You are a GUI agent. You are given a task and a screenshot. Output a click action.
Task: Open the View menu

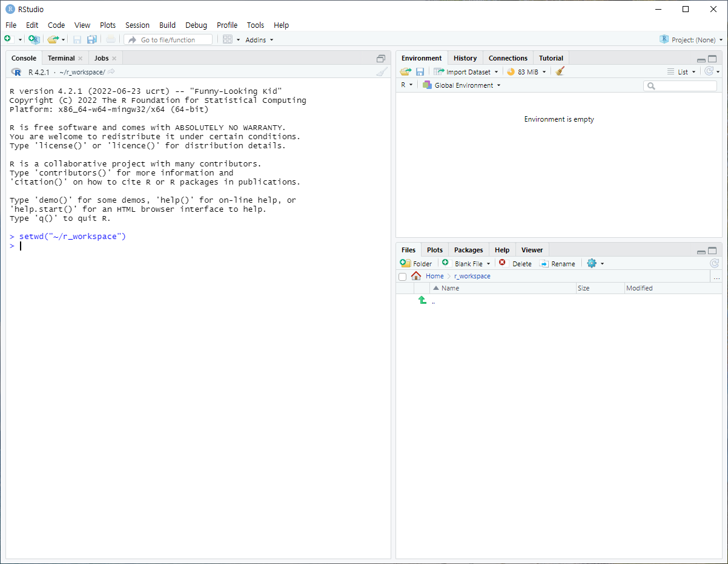tap(82, 25)
